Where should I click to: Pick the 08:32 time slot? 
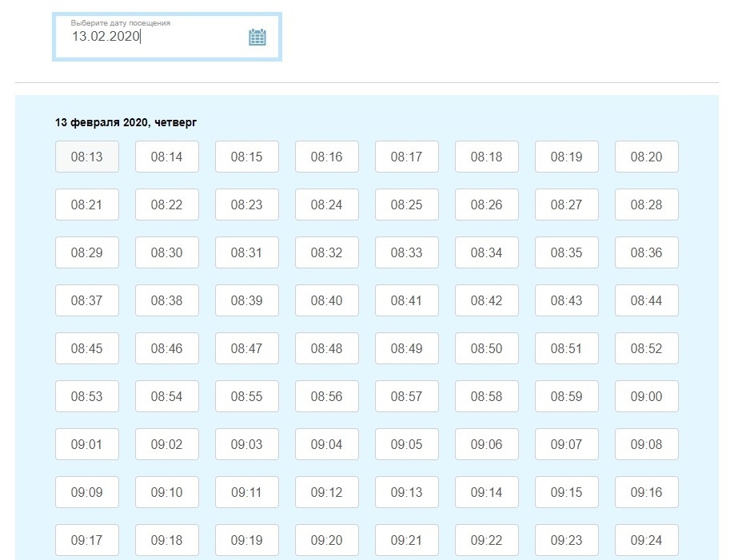coord(327,252)
